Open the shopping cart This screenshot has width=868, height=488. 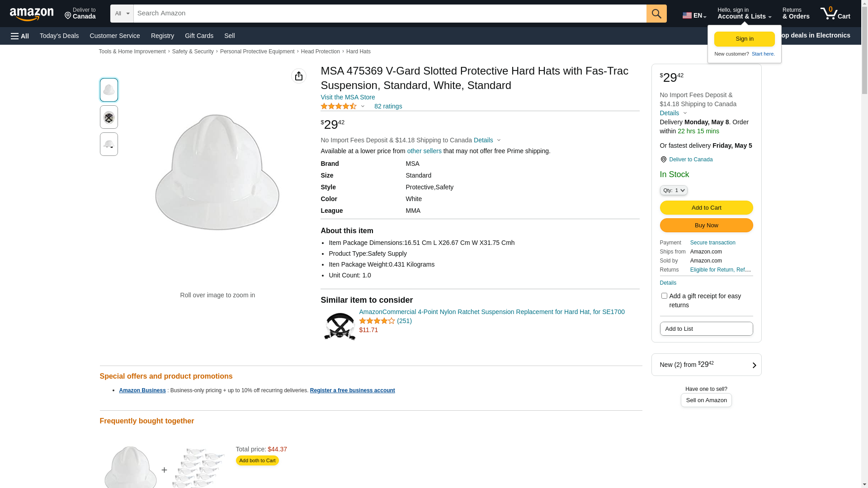point(835,14)
